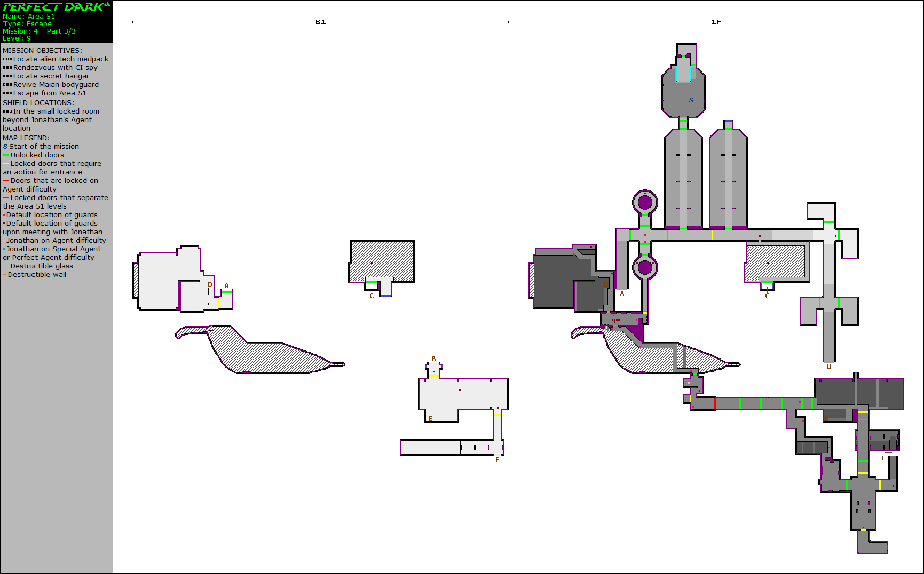
Task: Select objective 'Revive Maian bodyguard'
Action: (56, 85)
